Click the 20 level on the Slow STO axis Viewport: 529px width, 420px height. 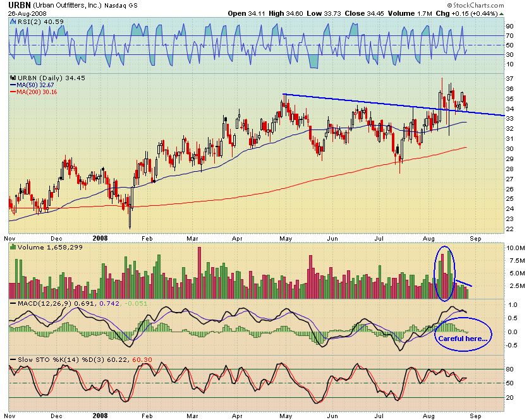coord(509,397)
